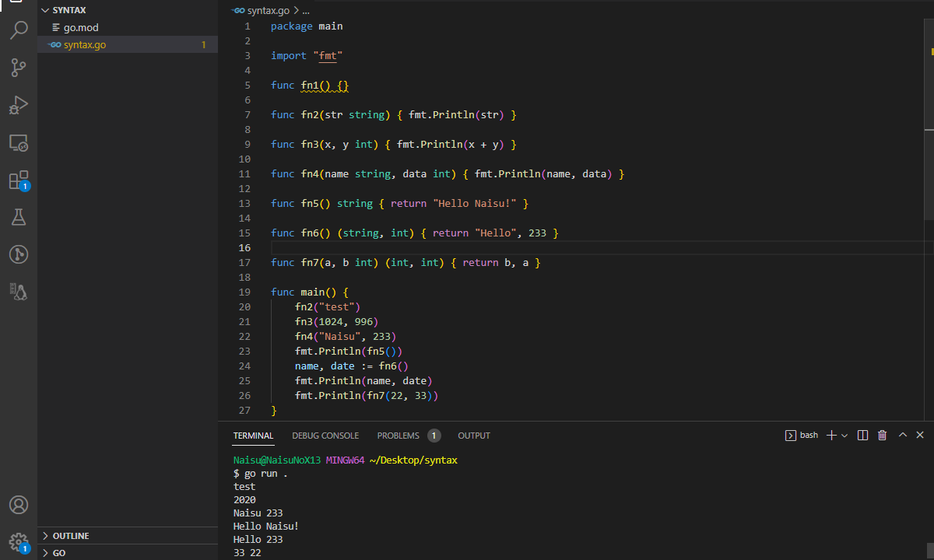Open the Remote Explorer view
This screenshot has height=560, width=934.
point(19,143)
